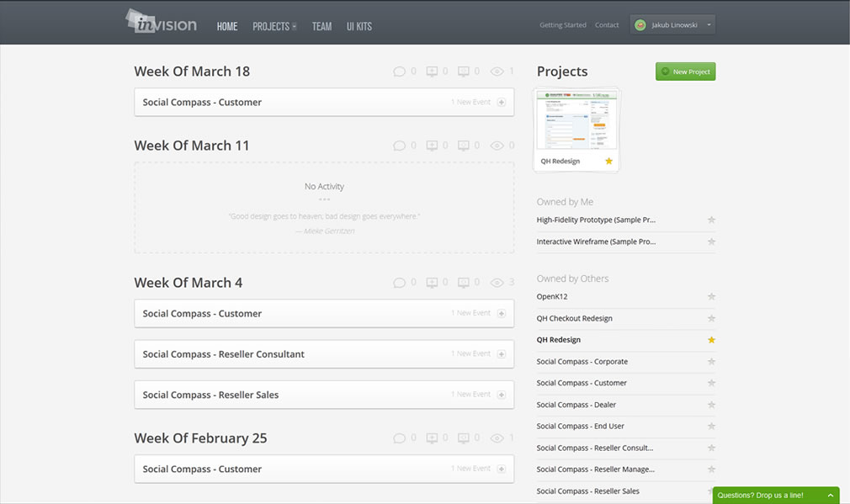Expand Social Compass - Customer under March 4
This screenshot has height=504, width=850.
click(502, 314)
